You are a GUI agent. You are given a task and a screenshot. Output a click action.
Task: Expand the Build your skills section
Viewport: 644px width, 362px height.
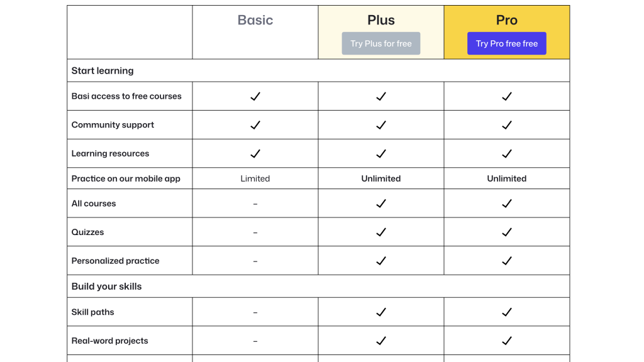point(106,286)
